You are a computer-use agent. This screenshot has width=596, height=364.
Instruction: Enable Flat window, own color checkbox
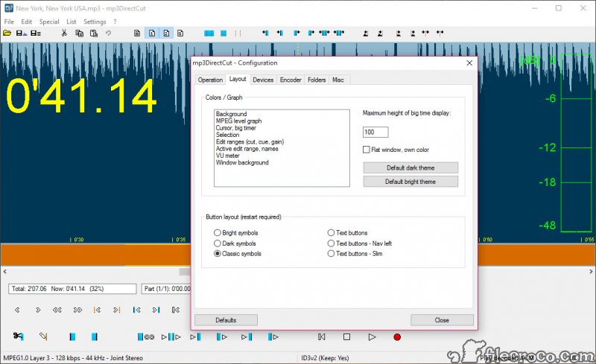tap(367, 150)
